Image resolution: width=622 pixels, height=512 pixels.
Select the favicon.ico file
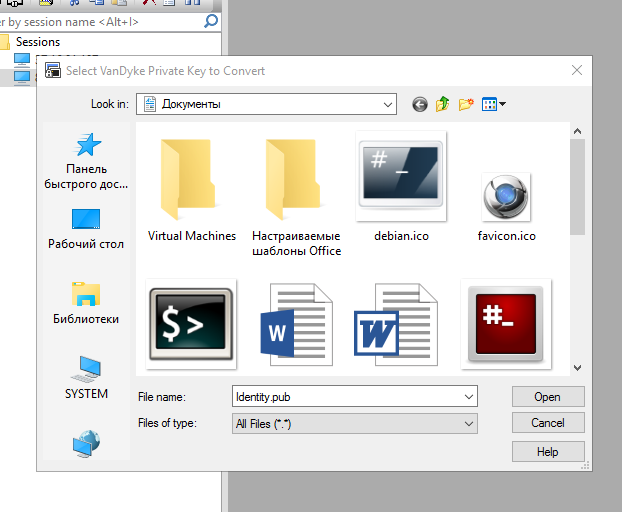coord(506,196)
